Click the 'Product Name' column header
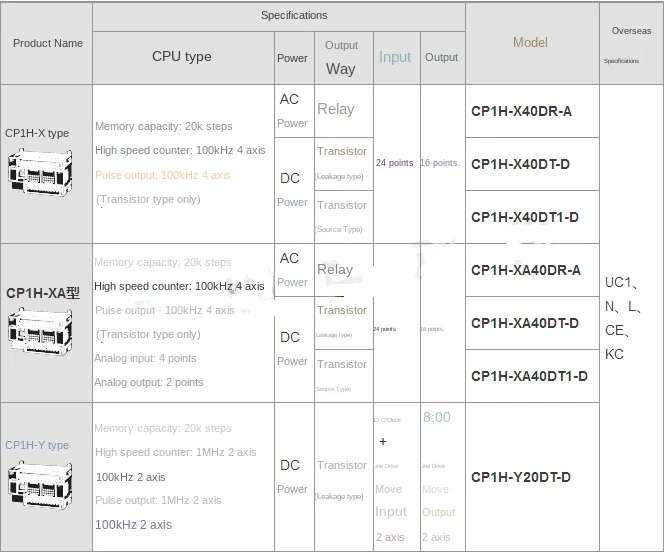Image resolution: width=665 pixels, height=553 pixels. pos(48,43)
